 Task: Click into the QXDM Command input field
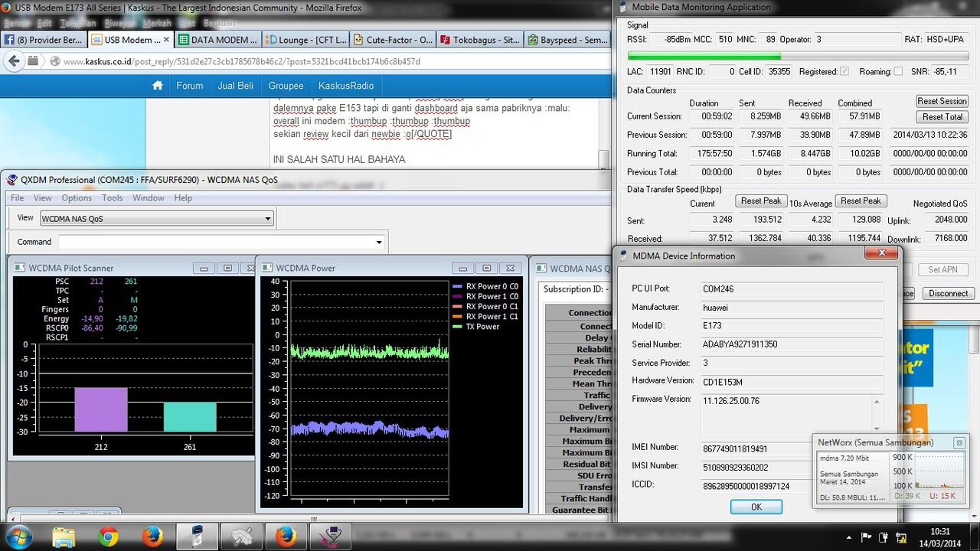coord(215,243)
